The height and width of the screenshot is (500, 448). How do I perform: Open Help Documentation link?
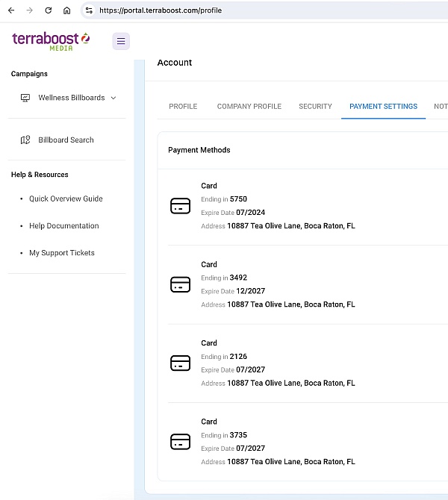pyautogui.click(x=63, y=226)
